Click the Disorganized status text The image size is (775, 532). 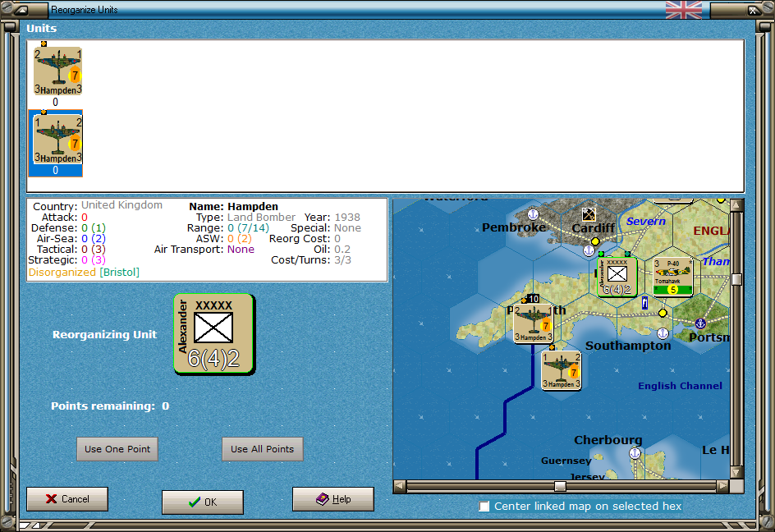coord(62,273)
